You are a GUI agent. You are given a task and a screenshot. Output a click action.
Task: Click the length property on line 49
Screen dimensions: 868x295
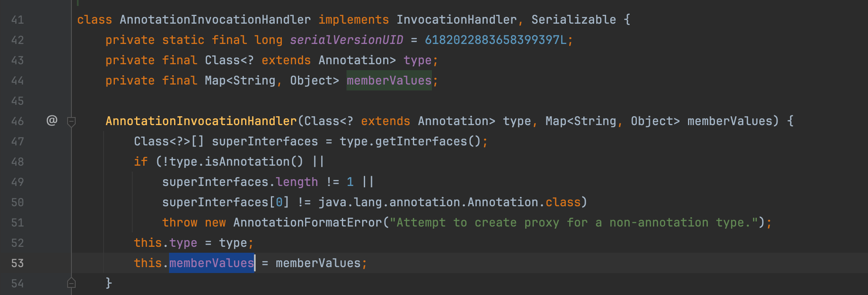tap(297, 182)
